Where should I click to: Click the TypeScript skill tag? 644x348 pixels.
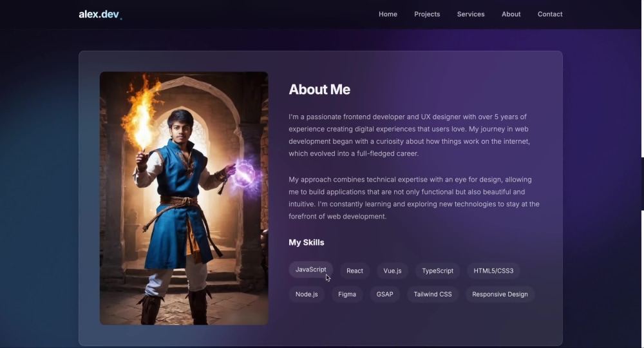437,271
